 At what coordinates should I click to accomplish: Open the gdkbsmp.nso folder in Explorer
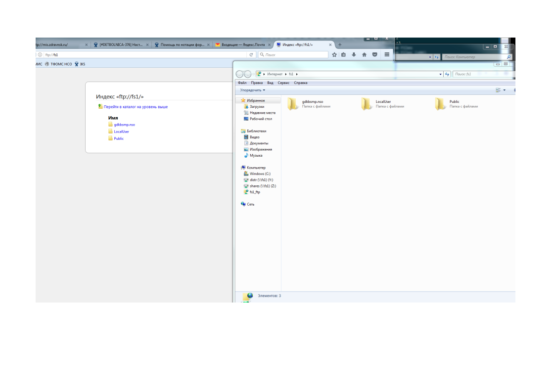click(x=293, y=104)
